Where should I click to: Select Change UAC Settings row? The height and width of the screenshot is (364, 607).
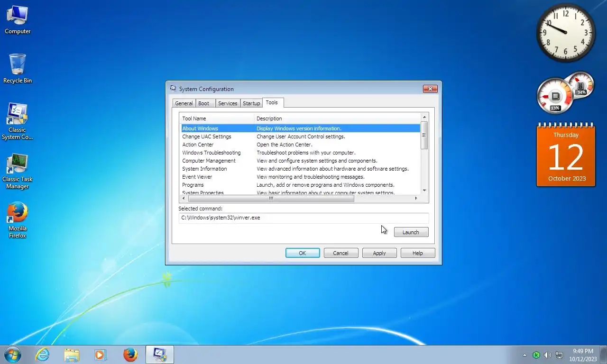301,136
